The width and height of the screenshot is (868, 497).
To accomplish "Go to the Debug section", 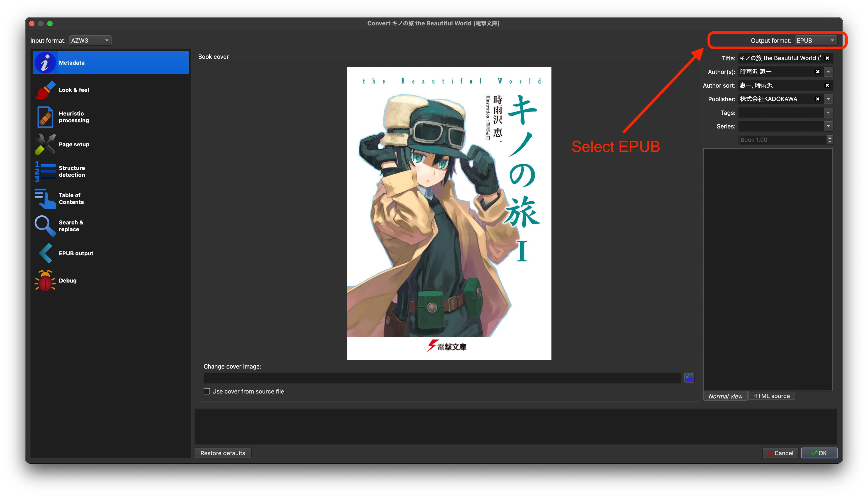I will coord(111,280).
